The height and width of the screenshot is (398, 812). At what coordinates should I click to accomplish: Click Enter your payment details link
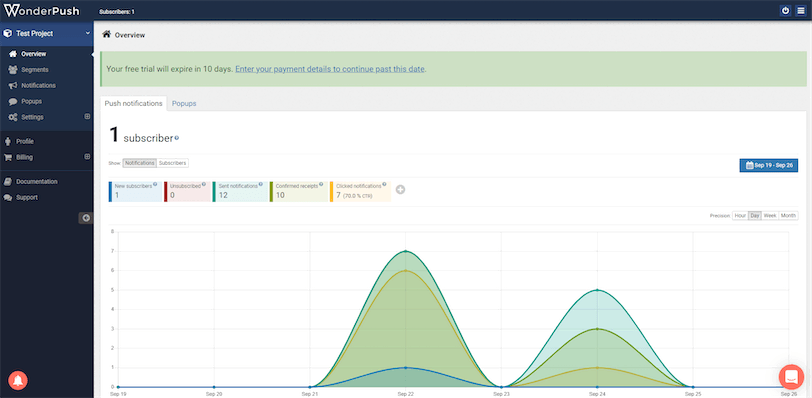click(330, 69)
